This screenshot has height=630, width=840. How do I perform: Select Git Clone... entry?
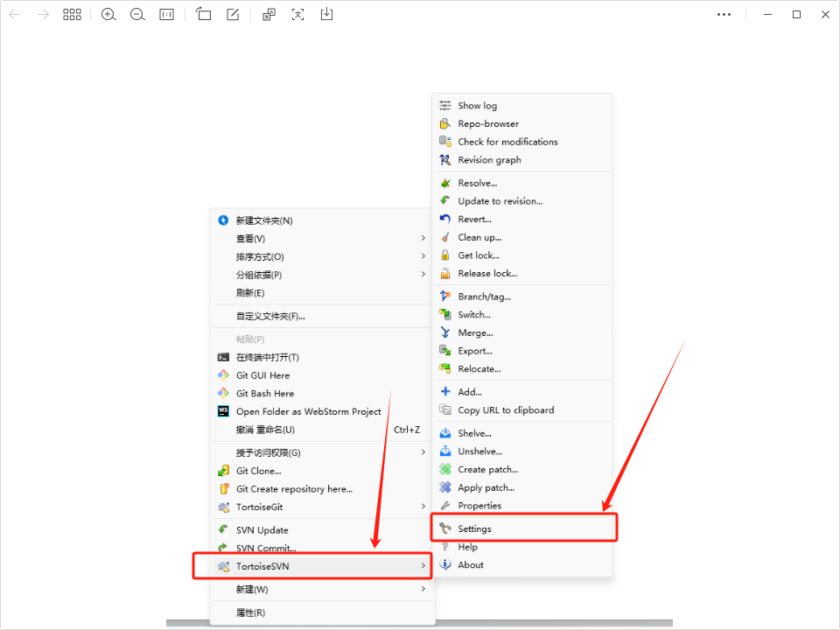point(322,471)
